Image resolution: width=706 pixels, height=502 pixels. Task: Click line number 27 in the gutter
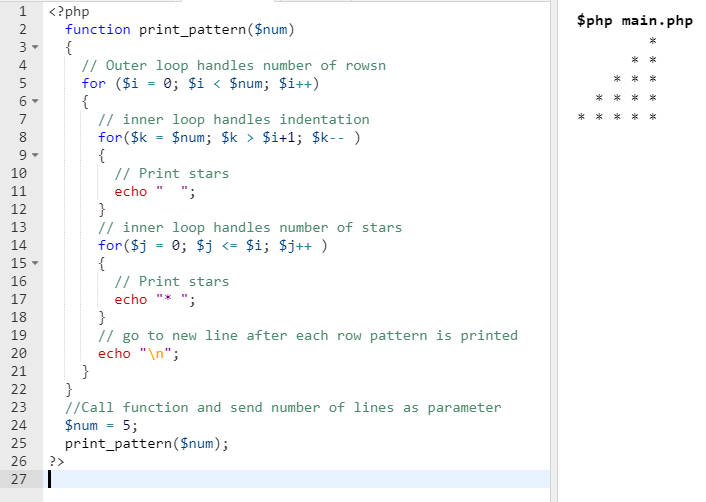click(19, 479)
